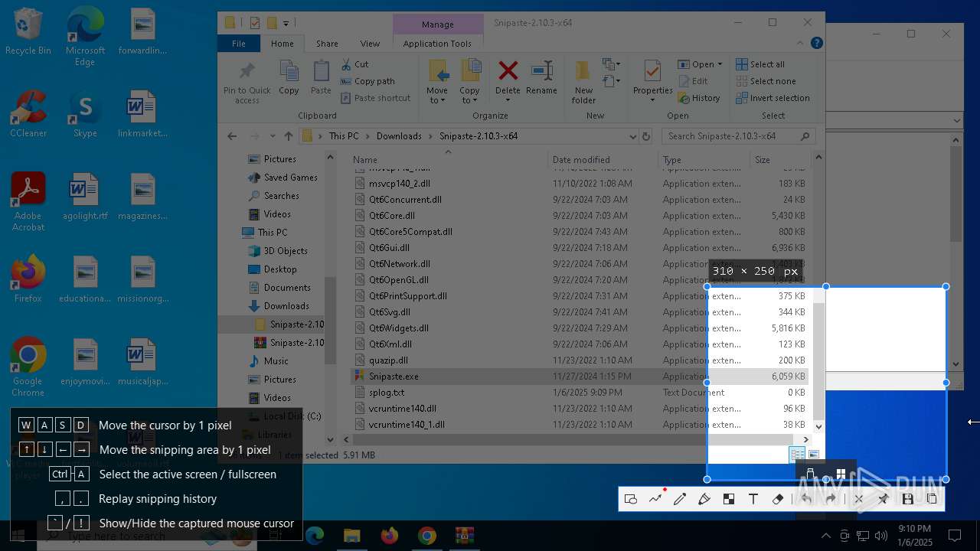The height and width of the screenshot is (551, 980).
Task: Show hidden tray icons chevron
Action: tap(825, 536)
